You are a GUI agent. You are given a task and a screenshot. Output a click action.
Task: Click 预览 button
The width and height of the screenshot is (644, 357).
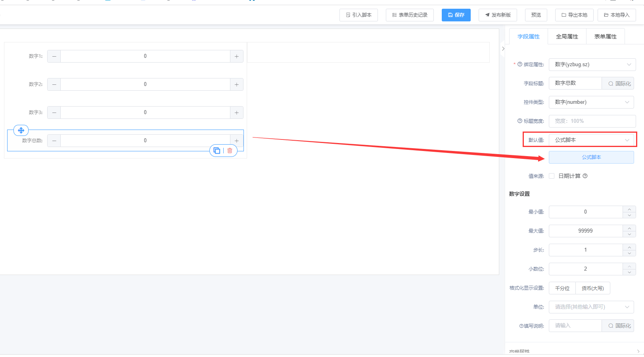(x=536, y=15)
